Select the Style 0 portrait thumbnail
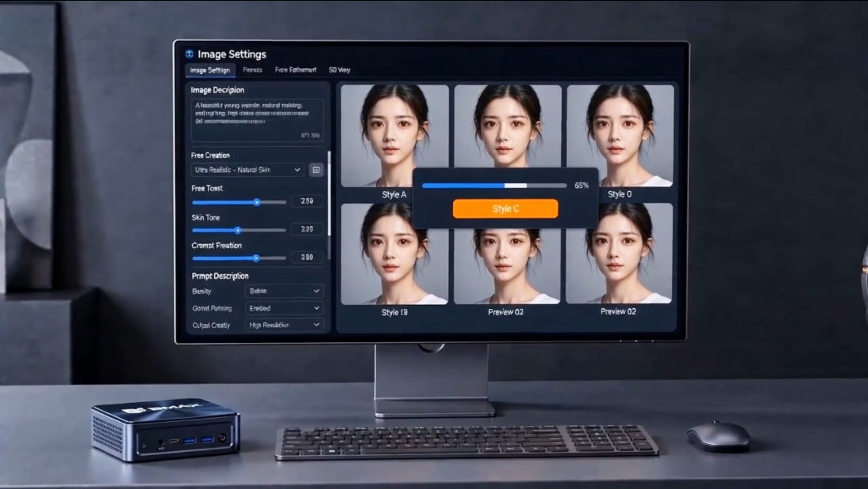This screenshot has width=868, height=489. pyautogui.click(x=620, y=136)
